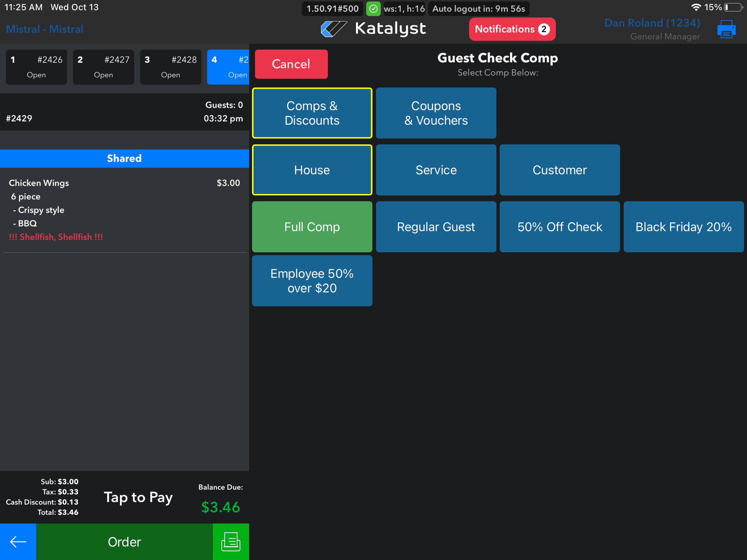Tap the Katalyst logo

(373, 29)
